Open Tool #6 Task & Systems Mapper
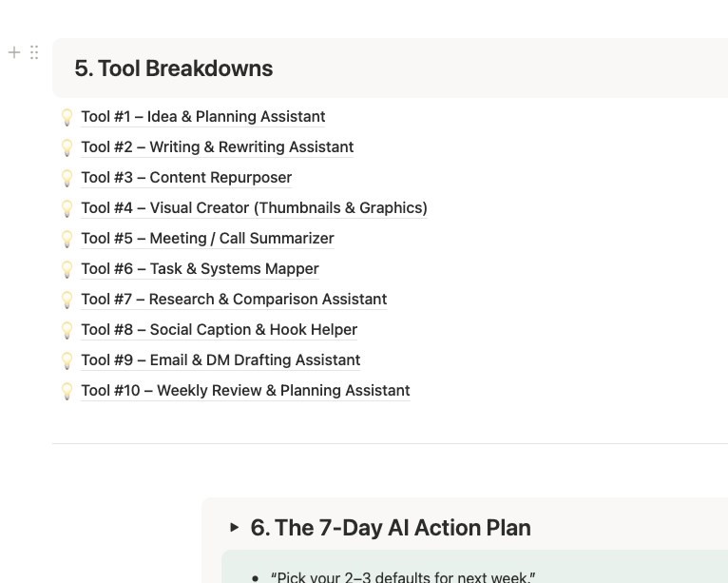Image resolution: width=728 pixels, height=583 pixels. [x=200, y=269]
